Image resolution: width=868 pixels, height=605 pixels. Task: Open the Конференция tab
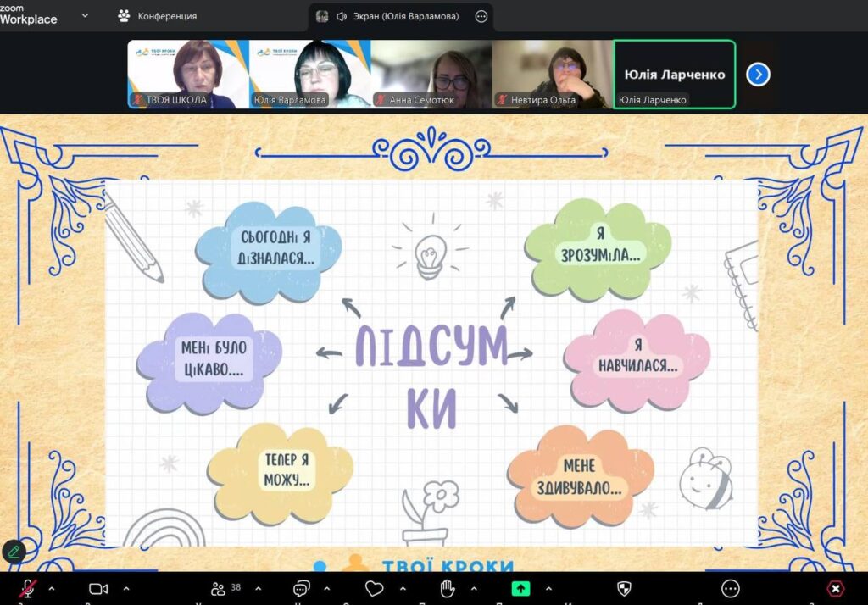click(x=158, y=16)
